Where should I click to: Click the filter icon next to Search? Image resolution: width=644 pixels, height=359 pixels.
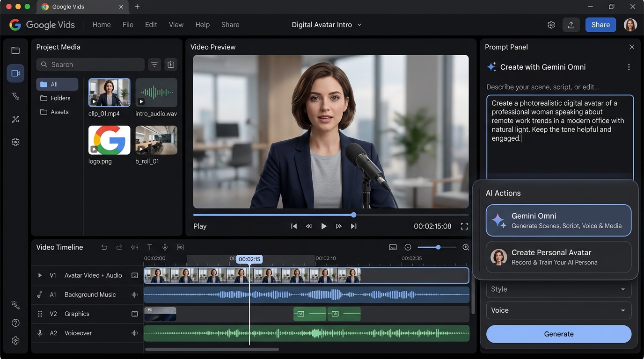click(154, 65)
